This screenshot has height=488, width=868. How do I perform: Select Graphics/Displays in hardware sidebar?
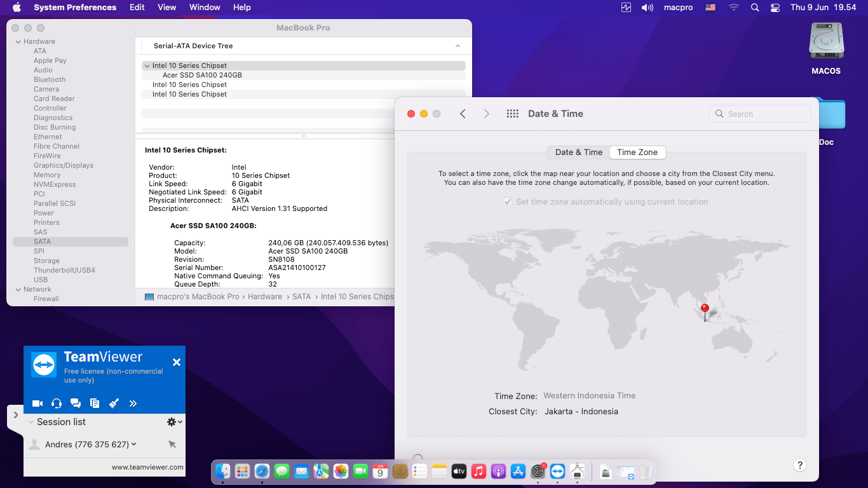click(64, 165)
